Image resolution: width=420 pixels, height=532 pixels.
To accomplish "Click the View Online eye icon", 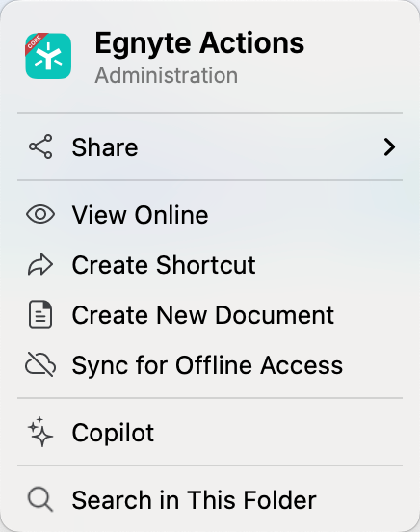I will click(40, 214).
